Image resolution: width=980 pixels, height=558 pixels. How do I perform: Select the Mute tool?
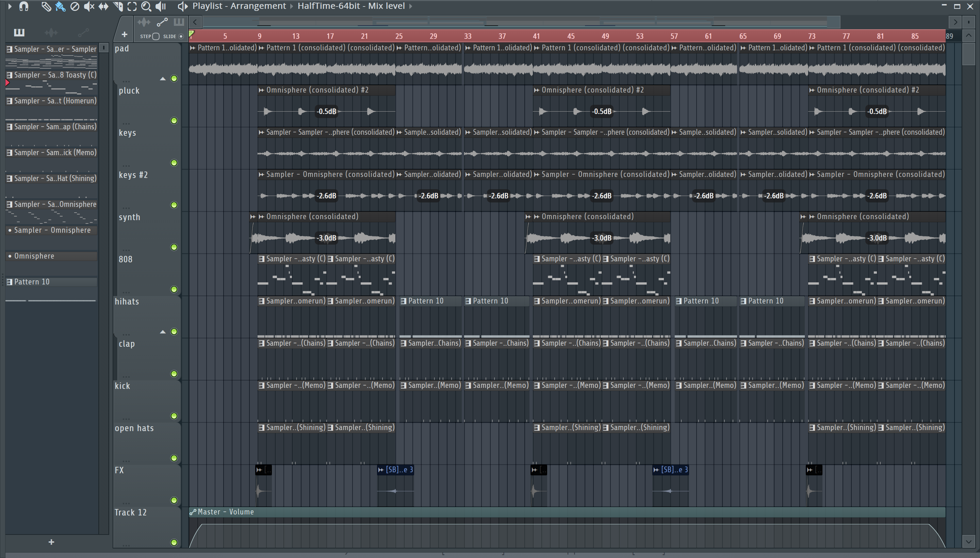click(89, 6)
